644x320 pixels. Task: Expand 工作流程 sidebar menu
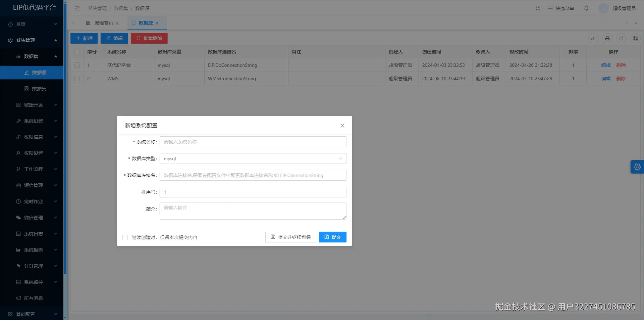(32, 169)
